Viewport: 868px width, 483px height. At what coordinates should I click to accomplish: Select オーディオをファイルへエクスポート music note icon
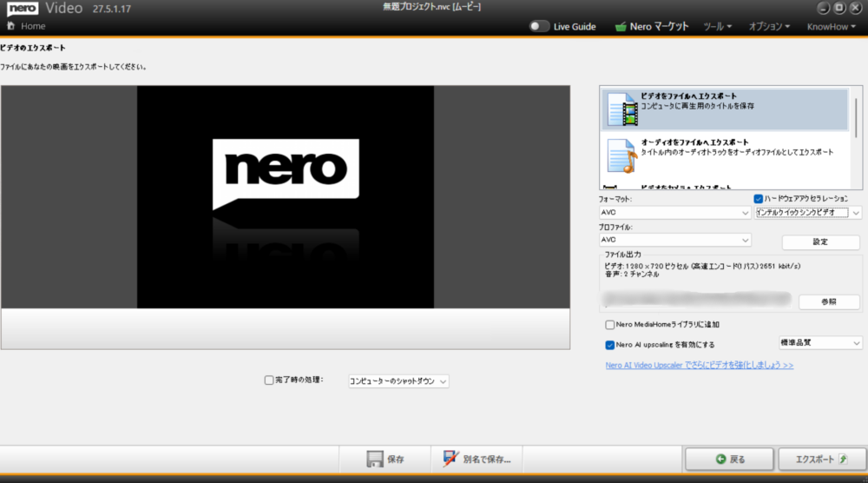tap(621, 156)
